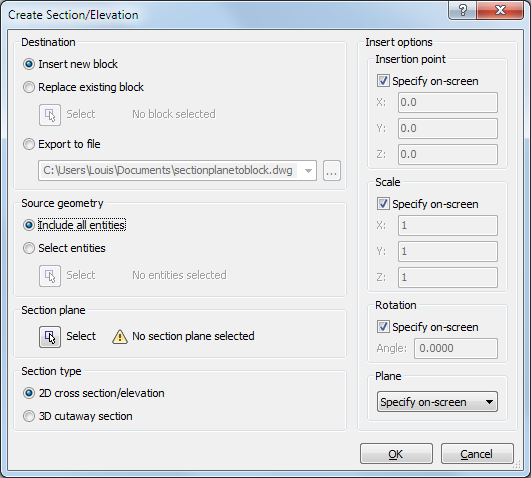Click the select entities icon in Source geometry
This screenshot has height=478, width=531.
click(x=50, y=276)
